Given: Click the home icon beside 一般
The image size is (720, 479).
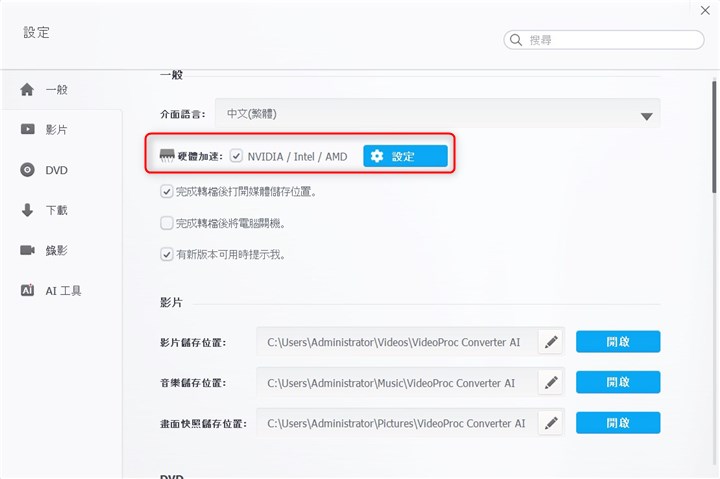Looking at the screenshot, I should click(x=27, y=89).
